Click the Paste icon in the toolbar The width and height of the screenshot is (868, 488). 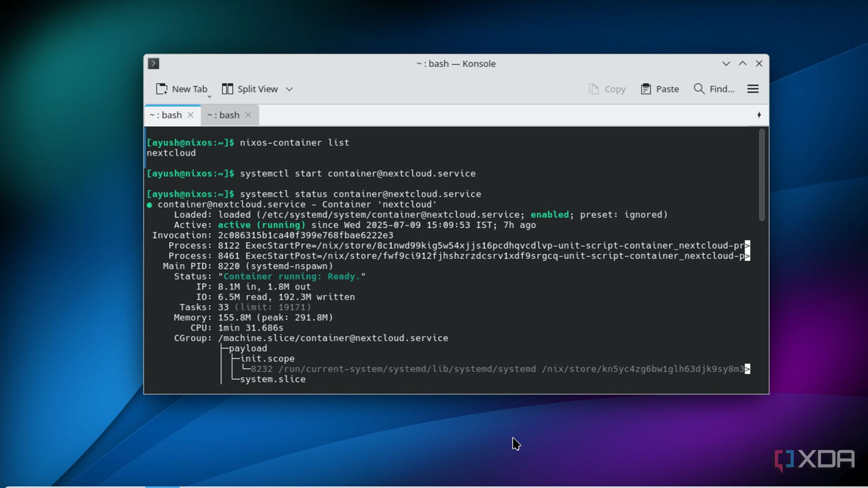pos(646,89)
